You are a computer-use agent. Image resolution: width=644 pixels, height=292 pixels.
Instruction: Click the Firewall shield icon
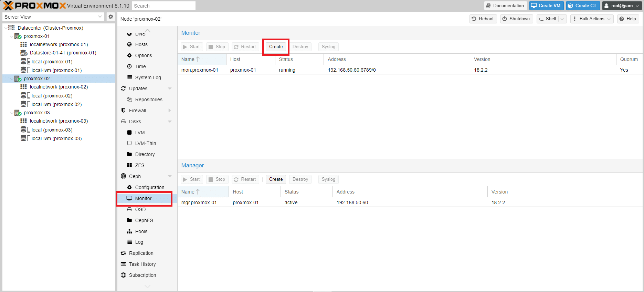123,111
